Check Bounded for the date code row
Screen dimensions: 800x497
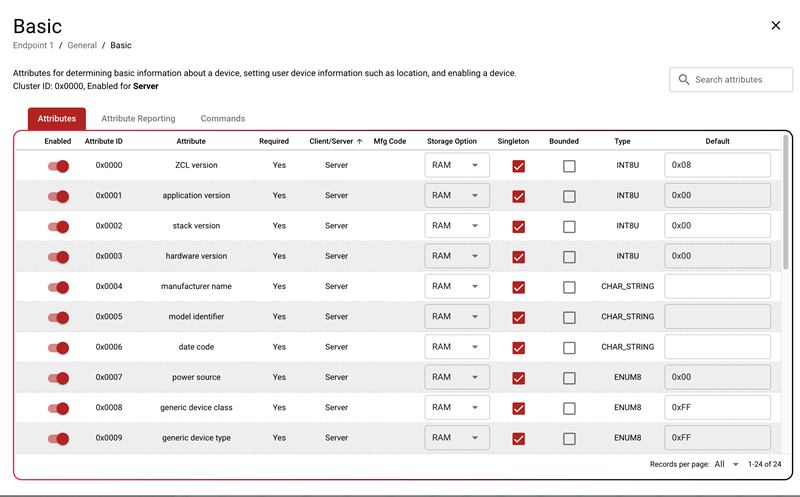569,348
